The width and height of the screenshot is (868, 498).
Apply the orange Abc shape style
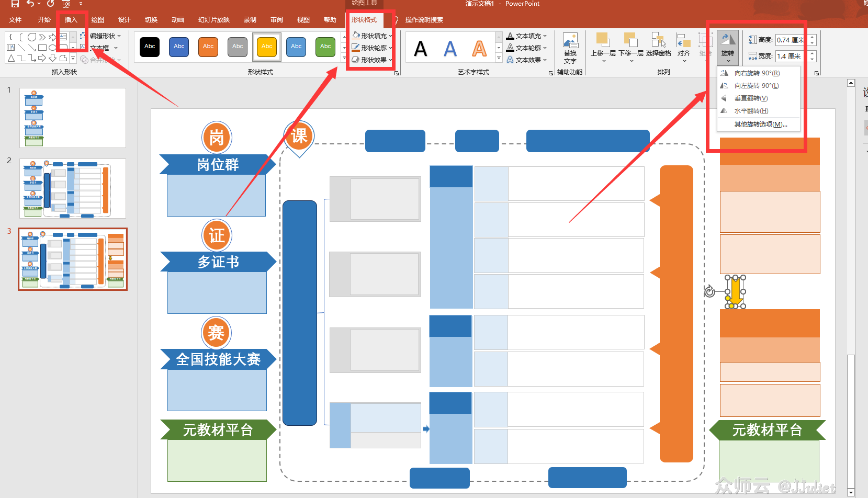[x=208, y=47]
